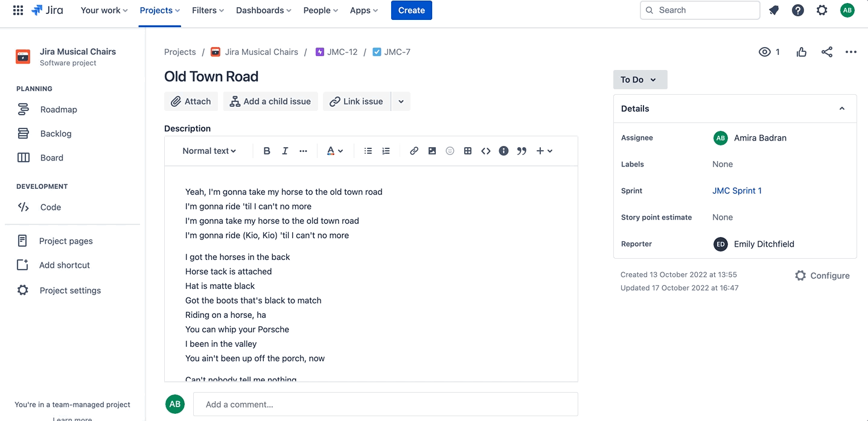This screenshot has width=868, height=421.
Task: Open the Link issue dropdown arrow
Action: (401, 101)
